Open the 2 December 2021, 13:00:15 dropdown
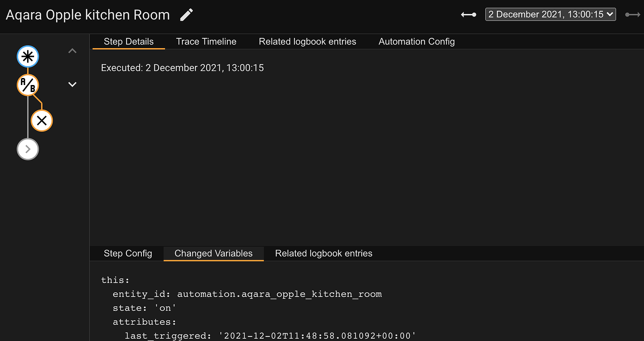644x341 pixels. tap(550, 14)
